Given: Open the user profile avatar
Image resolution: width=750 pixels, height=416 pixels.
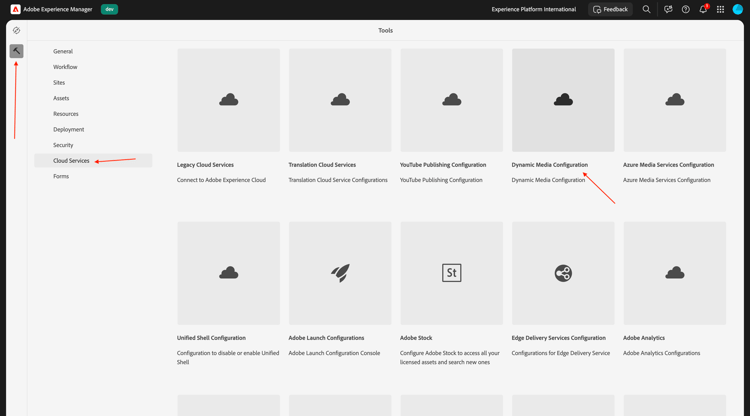Looking at the screenshot, I should (738, 9).
